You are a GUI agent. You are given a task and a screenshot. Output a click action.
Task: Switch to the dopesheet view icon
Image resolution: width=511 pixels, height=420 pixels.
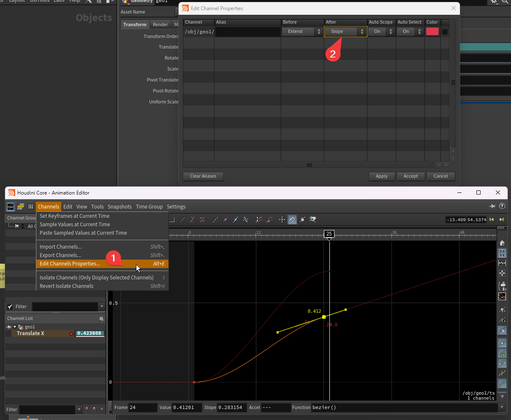[20, 206]
